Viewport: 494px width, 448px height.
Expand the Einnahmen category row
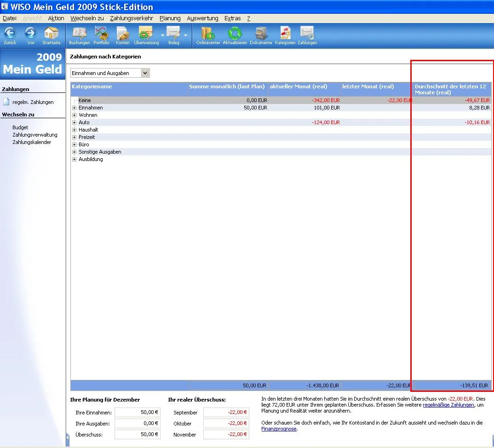[74, 108]
